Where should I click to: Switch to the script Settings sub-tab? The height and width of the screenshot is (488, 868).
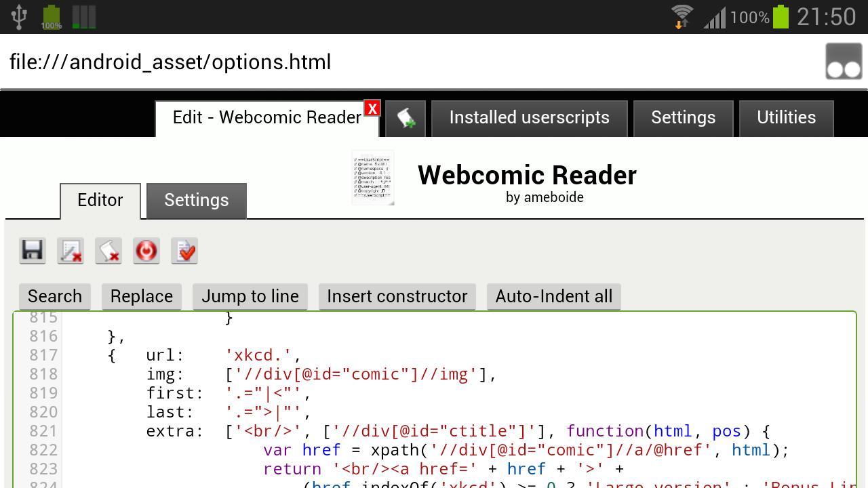click(x=197, y=201)
